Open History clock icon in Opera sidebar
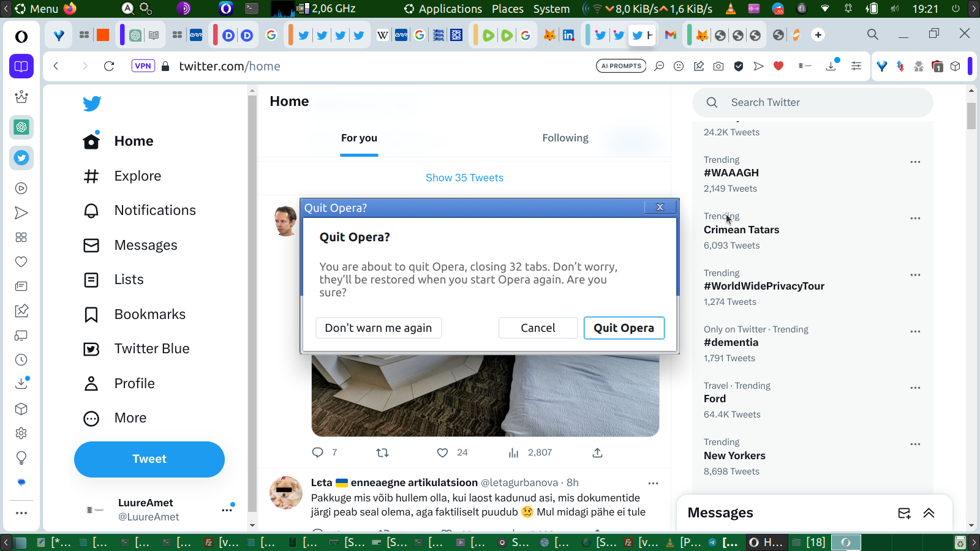 click(21, 360)
